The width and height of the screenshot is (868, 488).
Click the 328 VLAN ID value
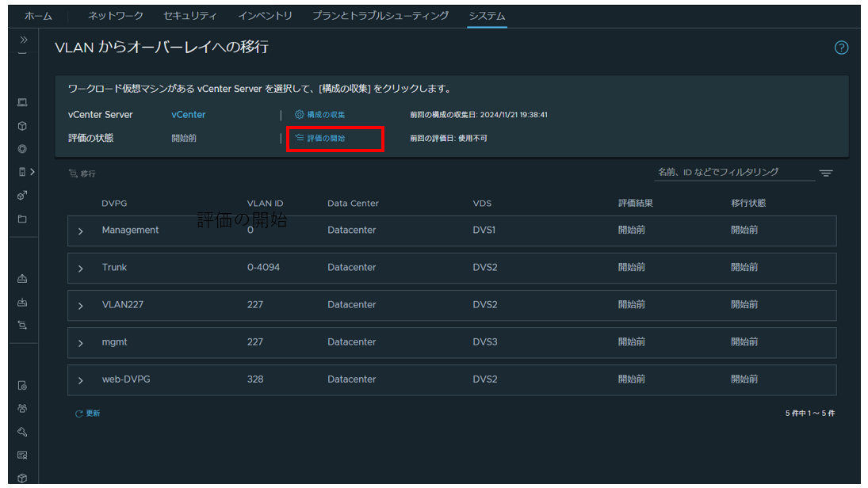[254, 379]
